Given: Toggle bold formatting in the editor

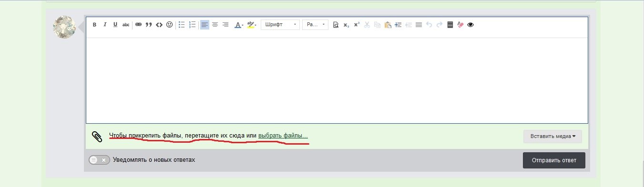Looking at the screenshot, I should 94,25.
